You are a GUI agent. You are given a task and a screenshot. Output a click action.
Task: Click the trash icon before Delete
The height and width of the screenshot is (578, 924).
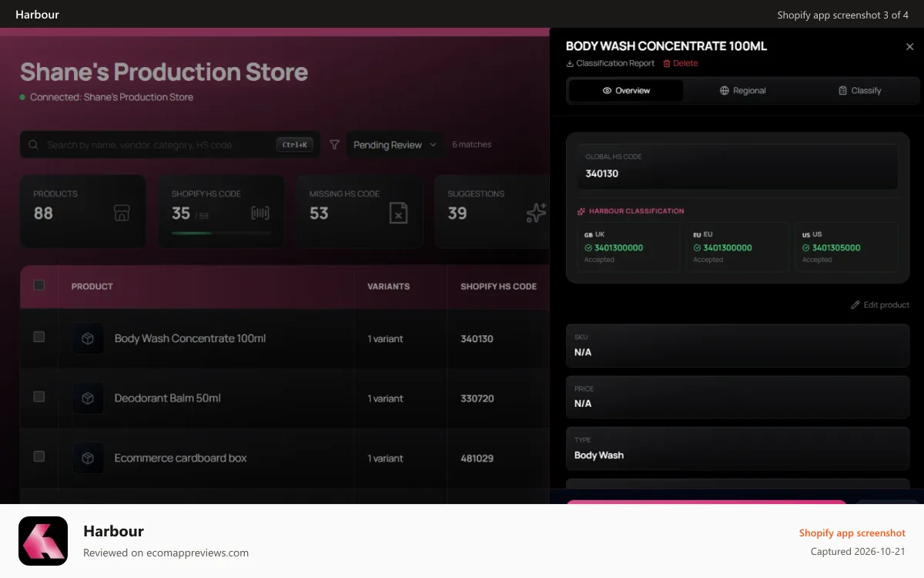667,63
